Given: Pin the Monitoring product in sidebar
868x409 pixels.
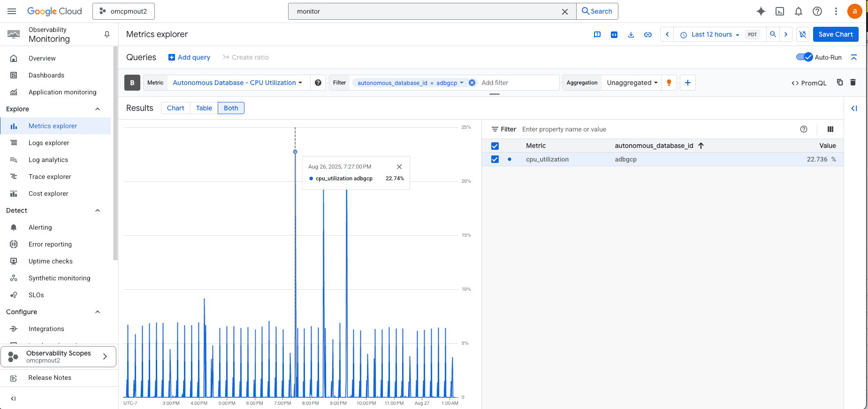Looking at the screenshot, I should pyautogui.click(x=107, y=34).
